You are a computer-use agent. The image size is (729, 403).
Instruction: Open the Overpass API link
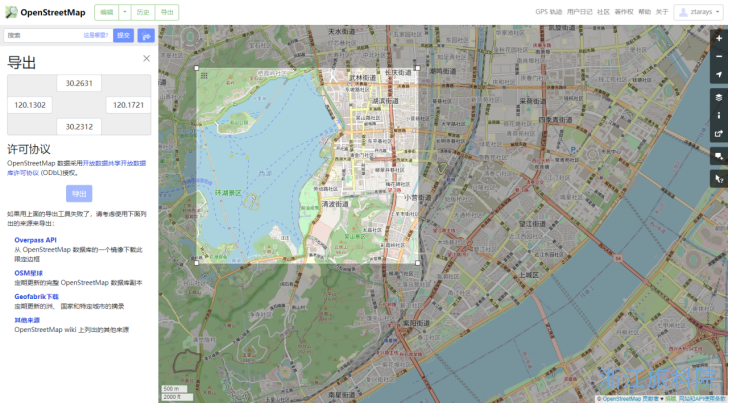pyautogui.click(x=35, y=240)
